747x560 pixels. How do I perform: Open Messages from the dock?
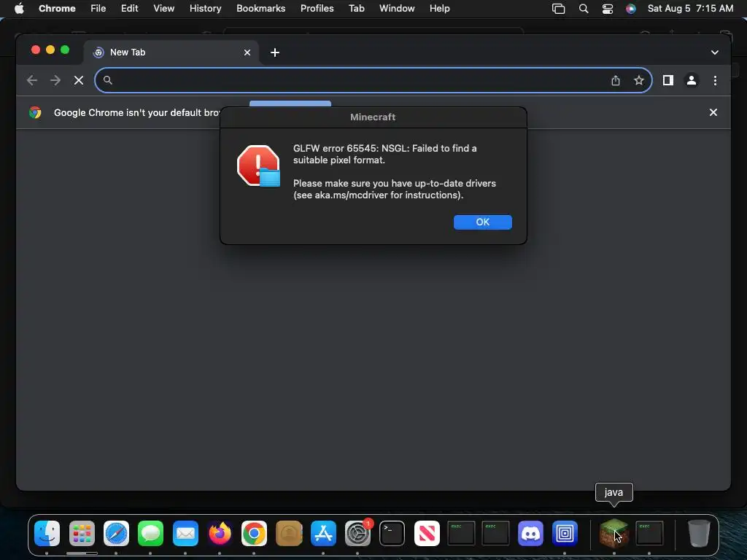(x=150, y=533)
